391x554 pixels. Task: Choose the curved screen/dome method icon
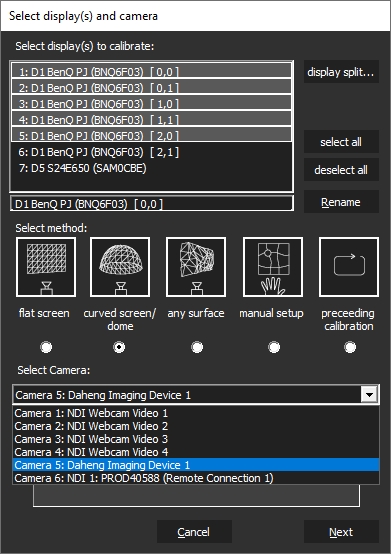tap(120, 267)
